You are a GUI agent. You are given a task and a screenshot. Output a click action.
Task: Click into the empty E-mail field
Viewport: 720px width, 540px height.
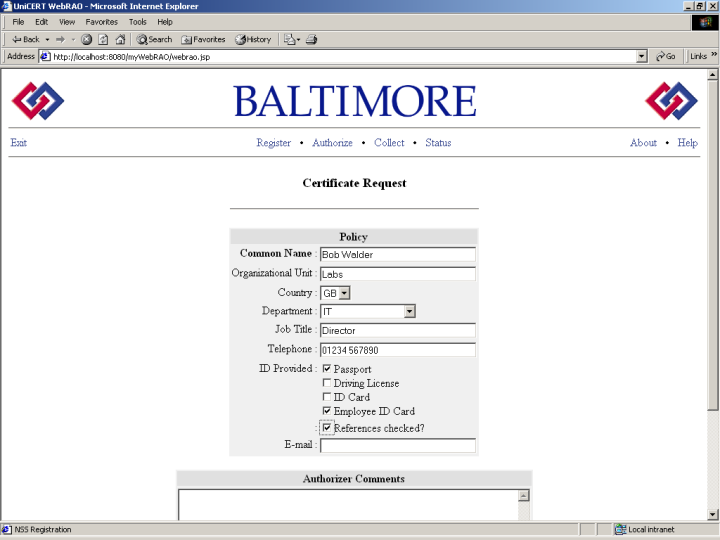click(x=398, y=445)
